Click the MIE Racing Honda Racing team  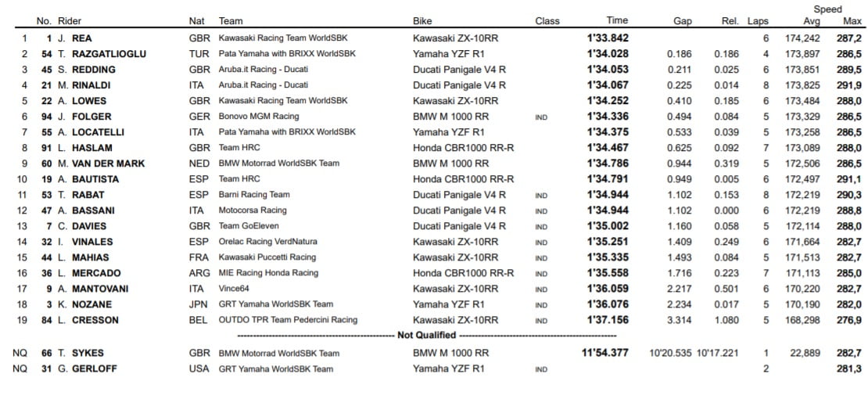pyautogui.click(x=268, y=273)
